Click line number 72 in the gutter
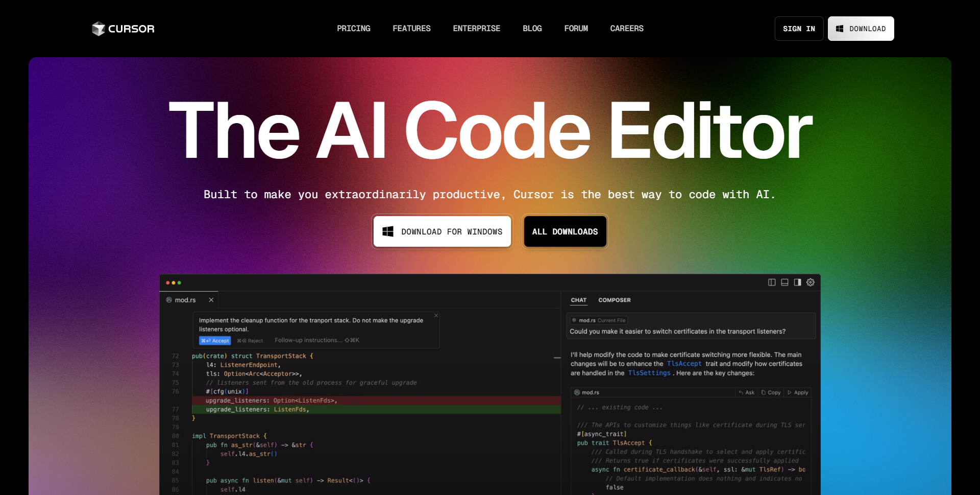 (x=176, y=356)
